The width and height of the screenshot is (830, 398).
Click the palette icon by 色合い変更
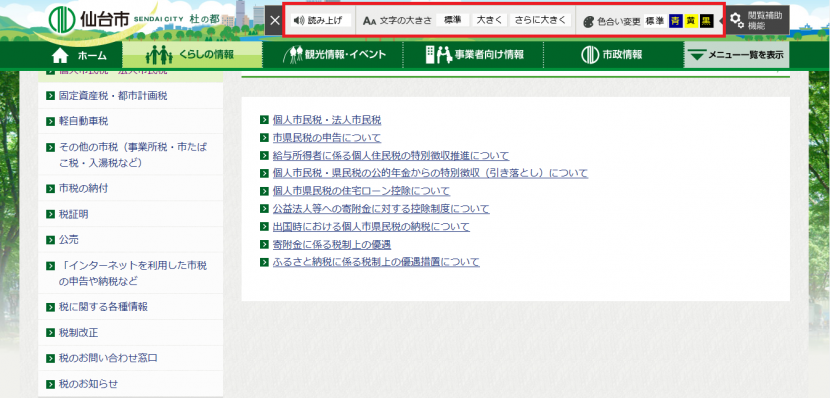click(588, 22)
